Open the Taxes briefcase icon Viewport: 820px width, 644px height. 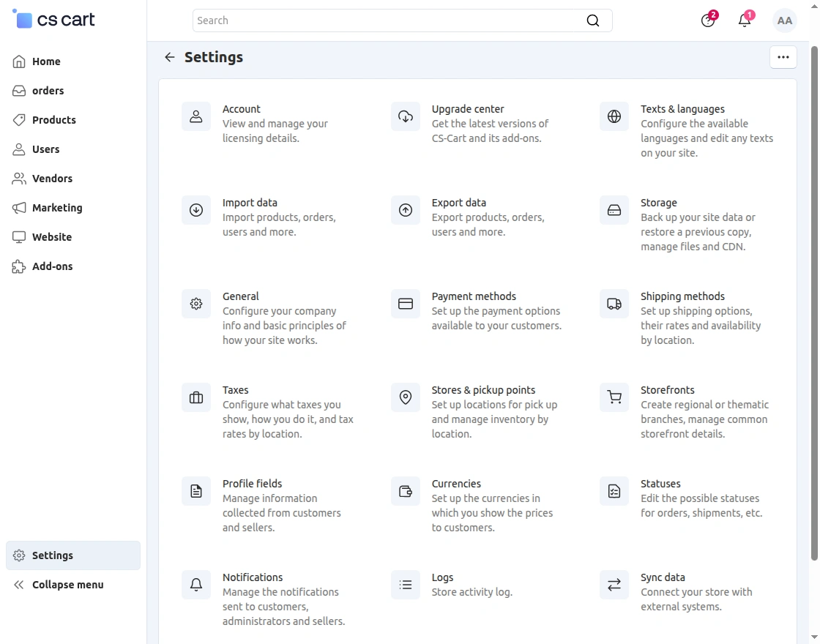coord(196,397)
